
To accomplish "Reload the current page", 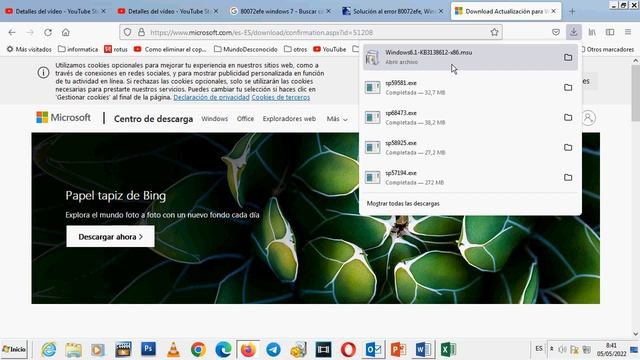I will [48, 32].
